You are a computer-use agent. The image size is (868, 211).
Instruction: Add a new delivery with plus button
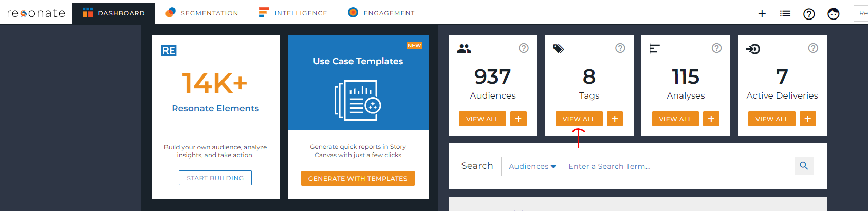tap(808, 119)
